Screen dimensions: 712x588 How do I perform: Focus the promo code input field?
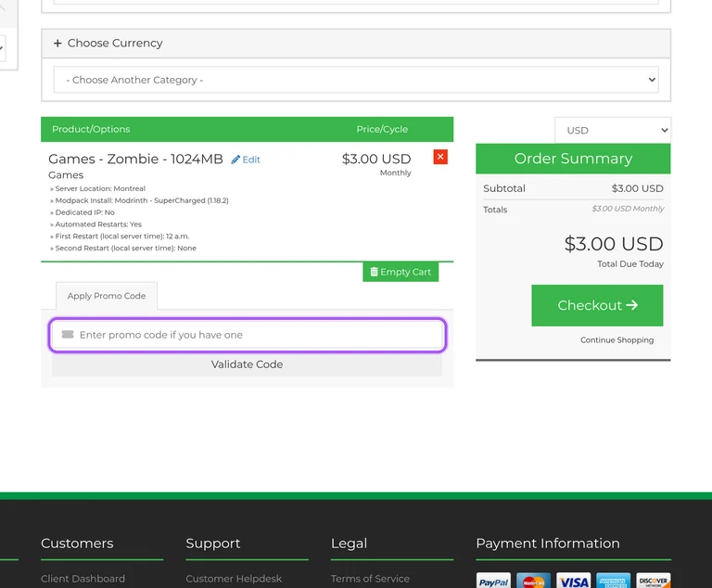(248, 335)
